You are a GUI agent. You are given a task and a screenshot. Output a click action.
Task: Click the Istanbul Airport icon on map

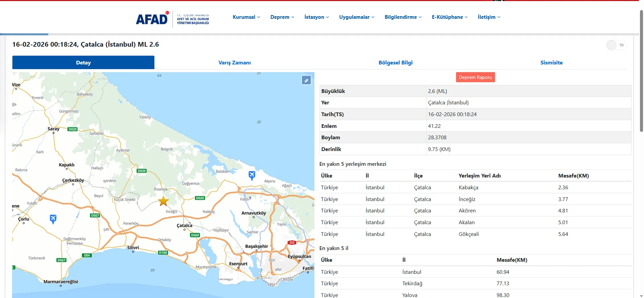click(252, 175)
